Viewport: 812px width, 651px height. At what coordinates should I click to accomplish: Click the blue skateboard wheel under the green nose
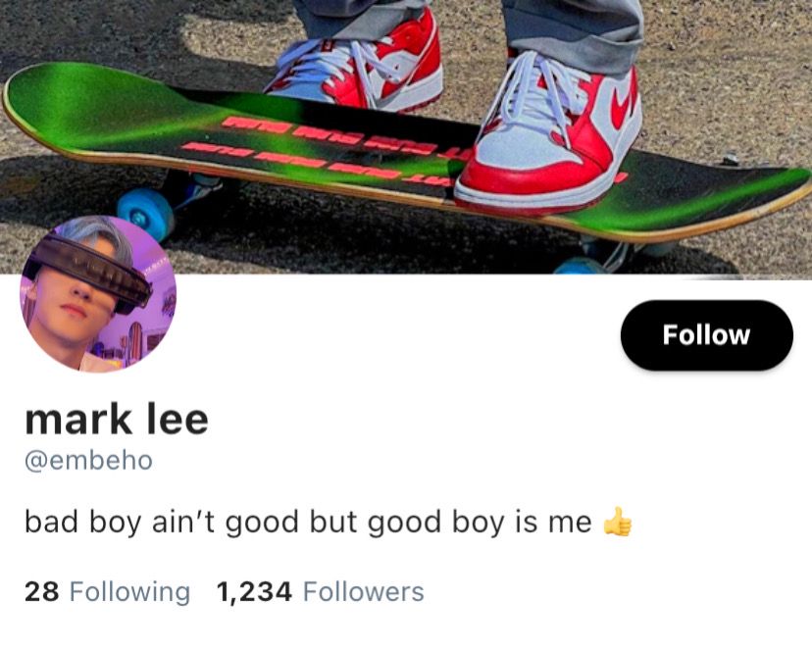[x=145, y=213]
